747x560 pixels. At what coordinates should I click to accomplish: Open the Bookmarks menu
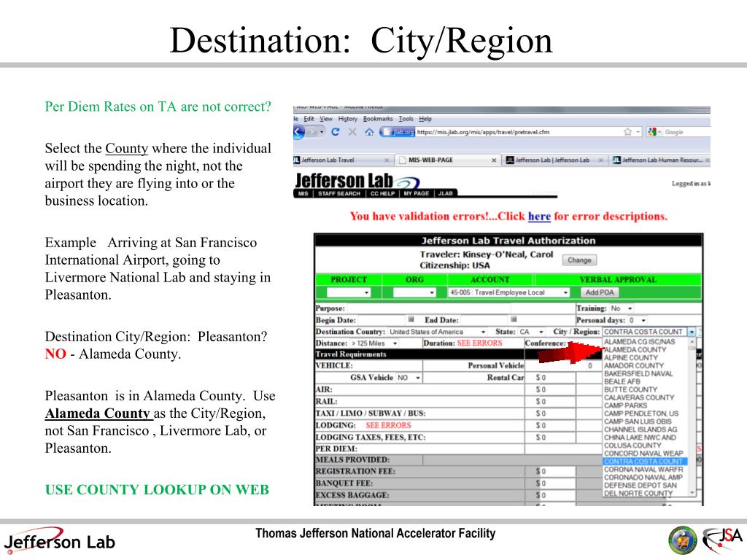coord(378,119)
